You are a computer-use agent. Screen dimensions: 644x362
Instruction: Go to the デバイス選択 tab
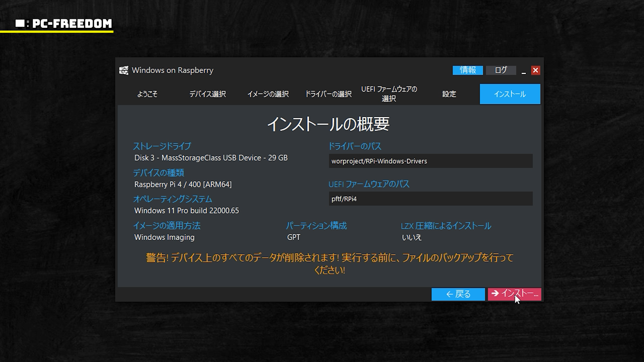[x=208, y=94]
